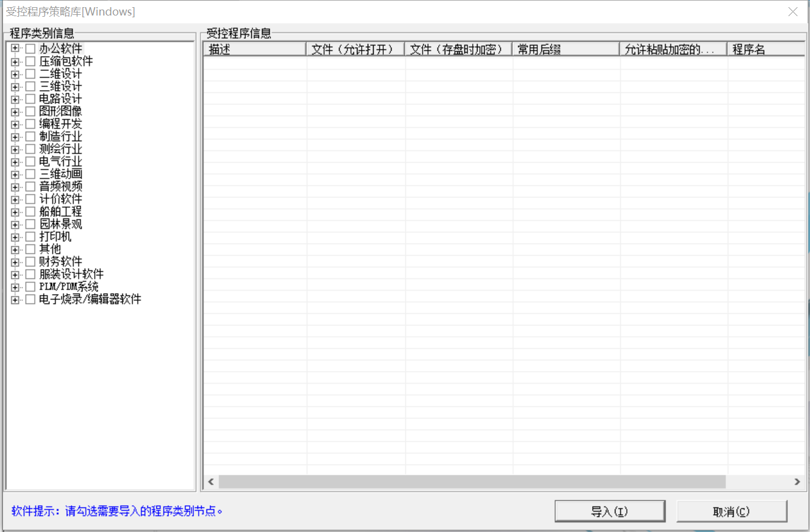Click the 允许粘贴加密的... column header

coord(673,50)
